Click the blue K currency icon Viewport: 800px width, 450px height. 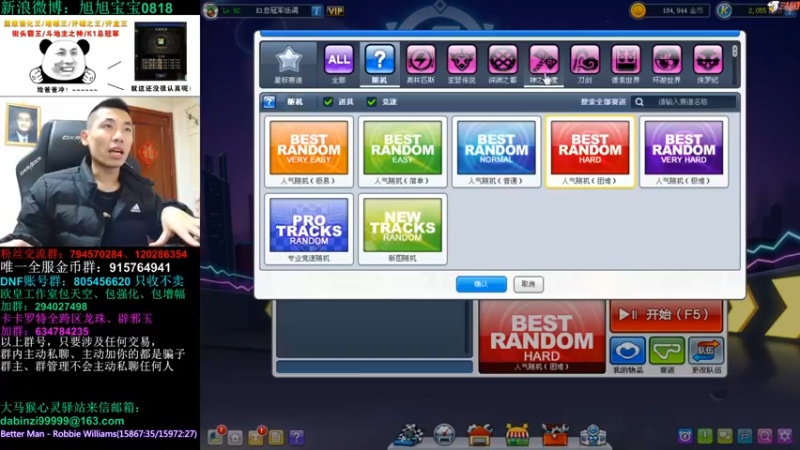pos(723,11)
